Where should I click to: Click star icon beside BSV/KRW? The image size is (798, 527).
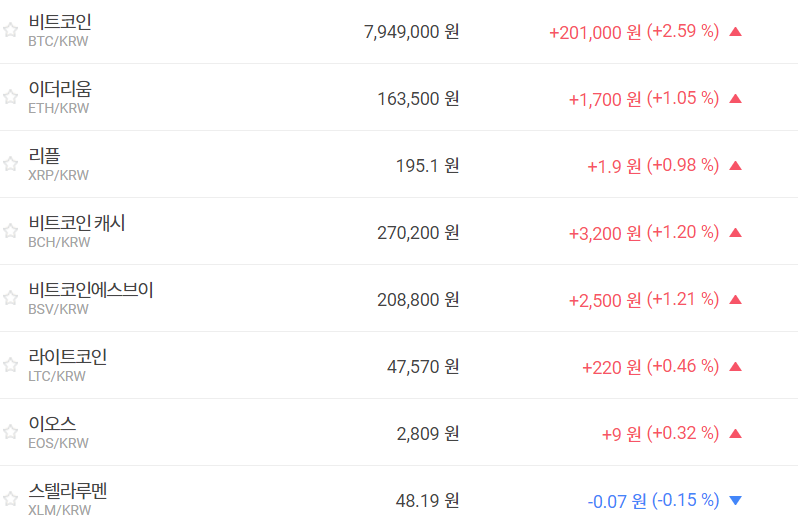click(10, 298)
